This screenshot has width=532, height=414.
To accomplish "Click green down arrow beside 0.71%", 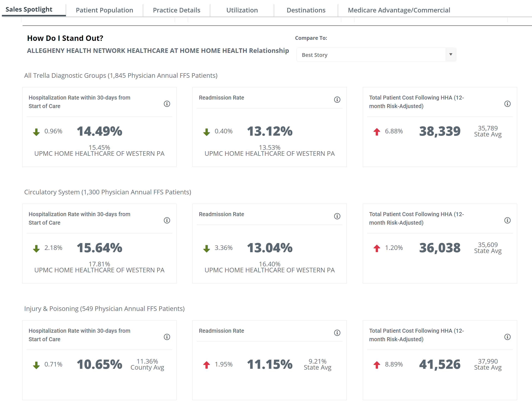I will tap(36, 365).
